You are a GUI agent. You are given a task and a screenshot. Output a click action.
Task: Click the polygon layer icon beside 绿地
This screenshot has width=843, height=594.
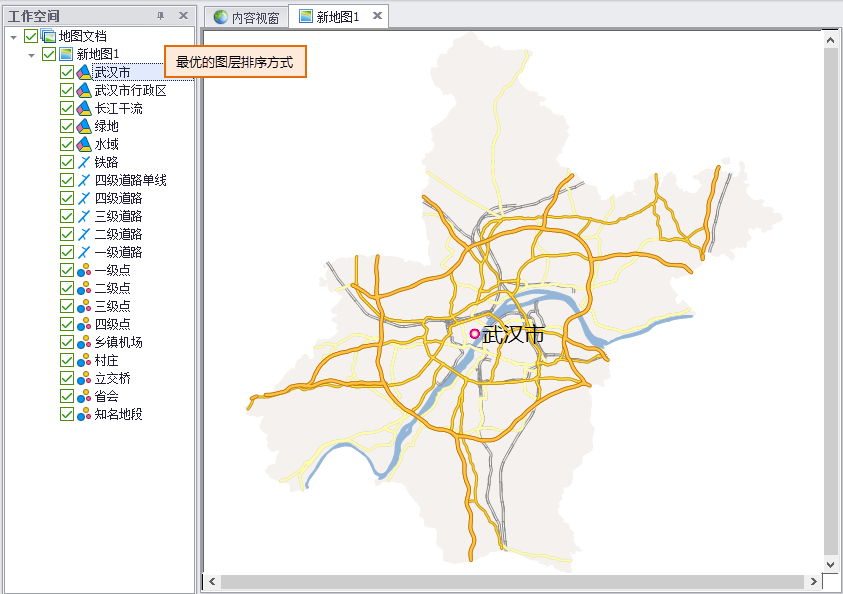point(84,126)
